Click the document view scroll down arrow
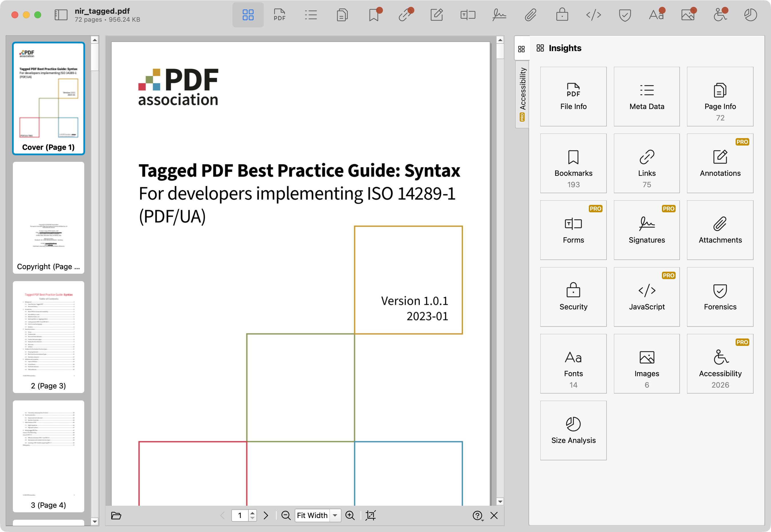This screenshot has height=532, width=771. coord(500,501)
